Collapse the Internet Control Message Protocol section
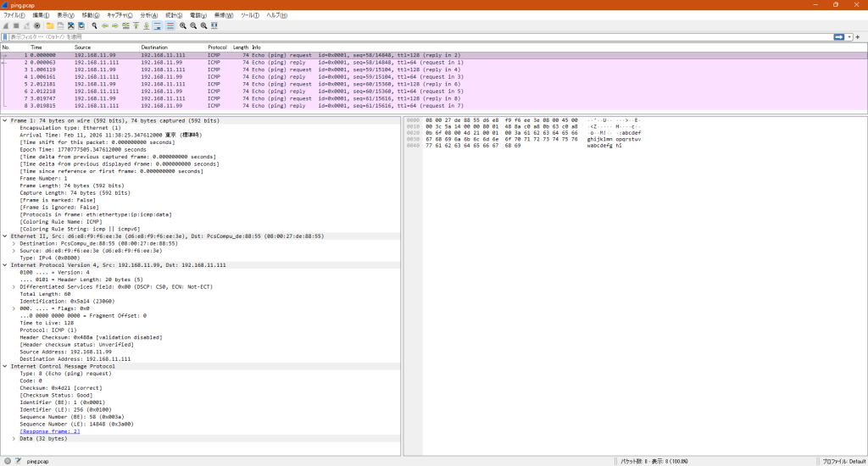The width and height of the screenshot is (868, 466). tap(5, 366)
